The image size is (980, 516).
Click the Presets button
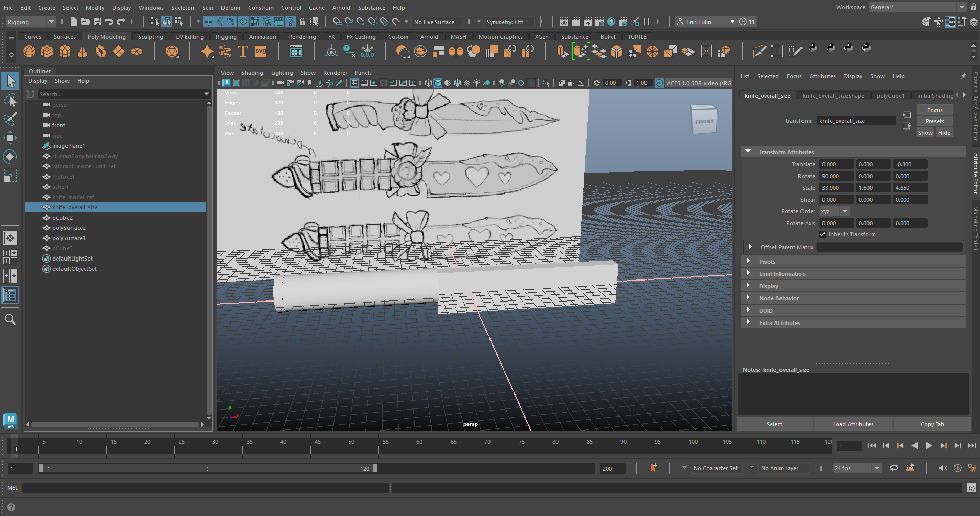[x=934, y=121]
